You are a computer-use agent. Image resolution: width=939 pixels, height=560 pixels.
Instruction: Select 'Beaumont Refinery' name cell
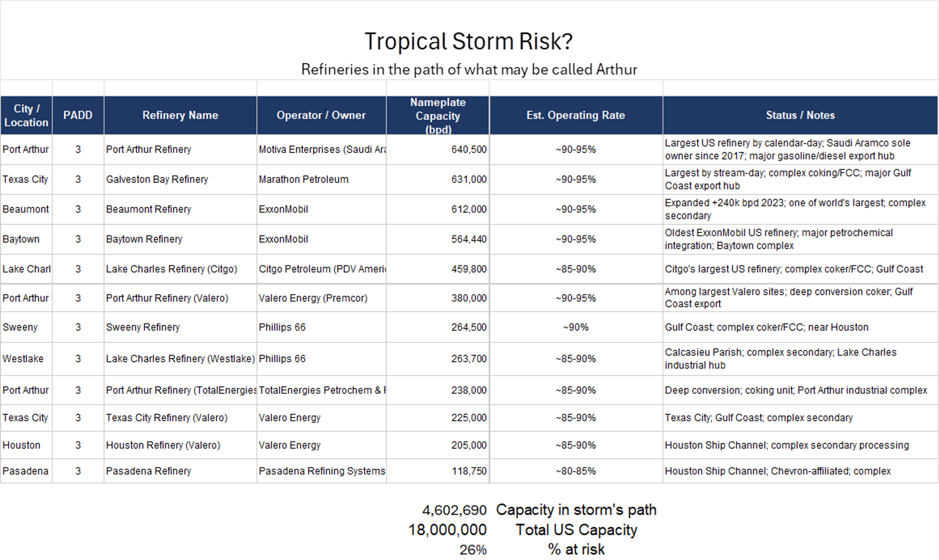(x=180, y=209)
